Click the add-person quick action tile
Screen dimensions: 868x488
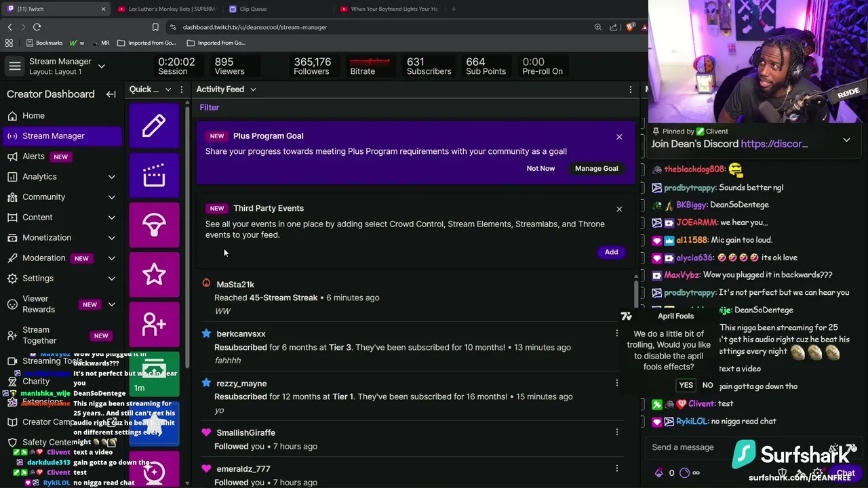tap(154, 324)
